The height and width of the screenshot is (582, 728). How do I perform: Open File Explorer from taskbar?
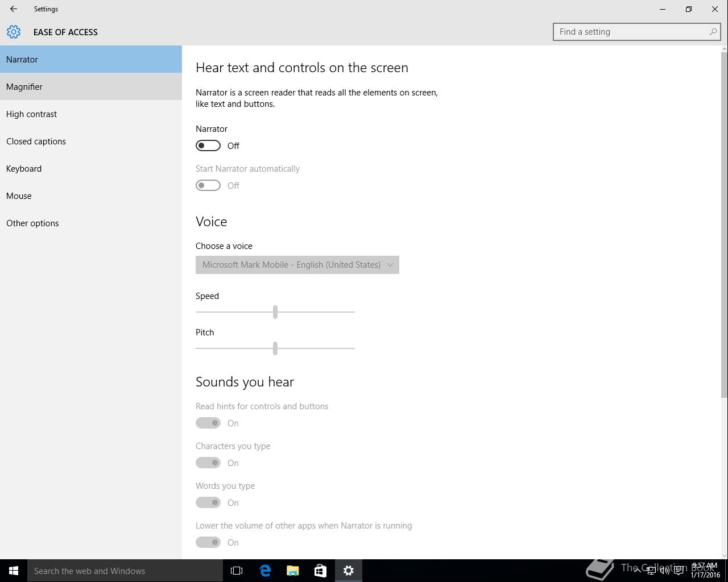tap(293, 571)
